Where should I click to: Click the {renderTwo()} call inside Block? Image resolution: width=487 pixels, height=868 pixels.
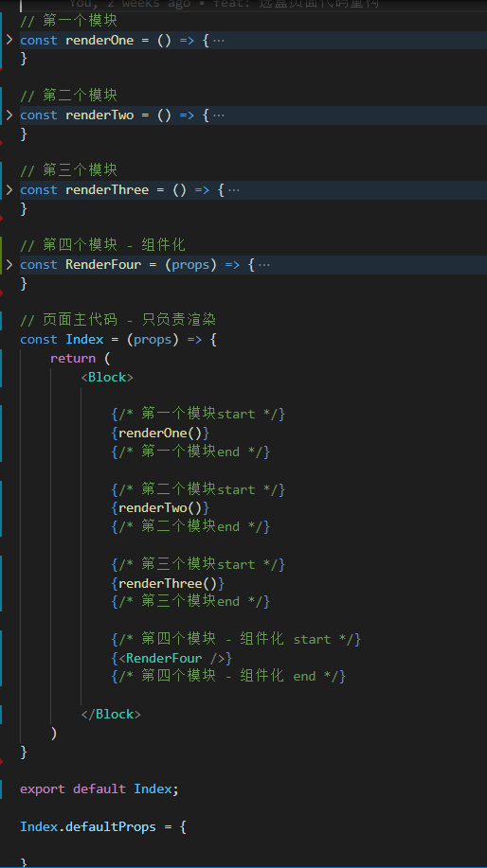click(x=160, y=507)
